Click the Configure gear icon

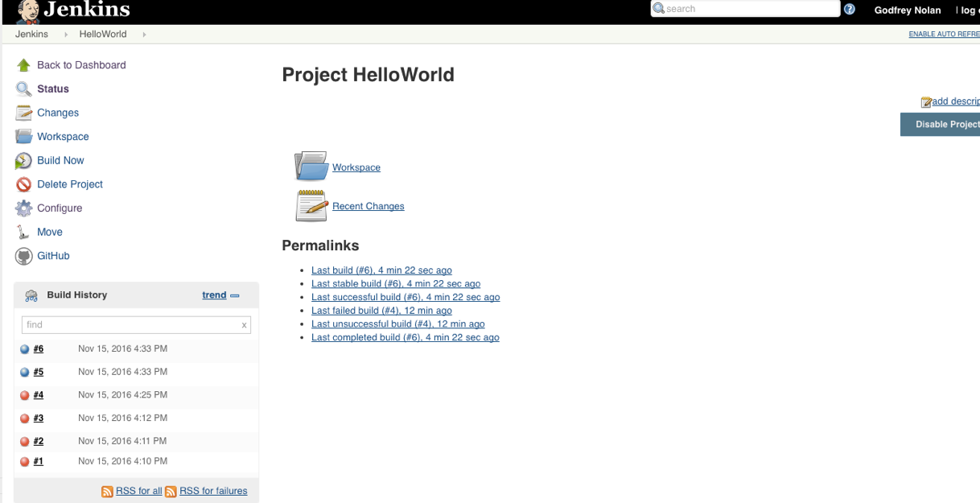(24, 208)
